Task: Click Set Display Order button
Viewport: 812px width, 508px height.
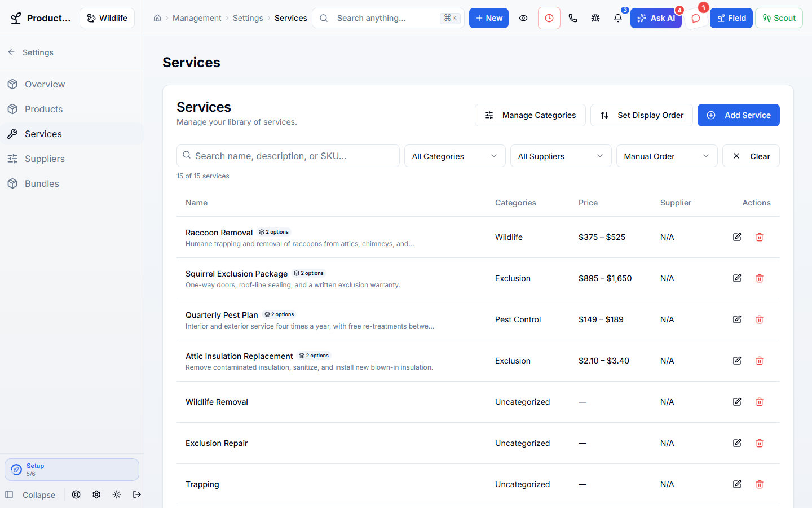Action: pyautogui.click(x=642, y=115)
